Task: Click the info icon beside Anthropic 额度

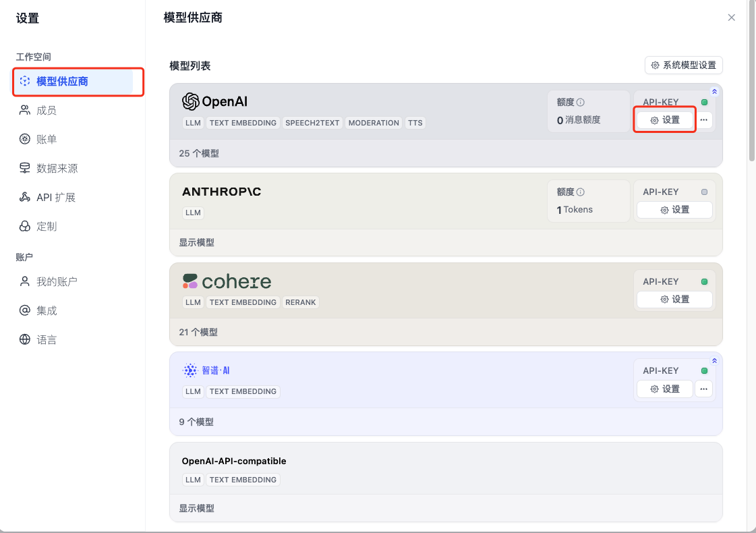Action: click(x=581, y=192)
